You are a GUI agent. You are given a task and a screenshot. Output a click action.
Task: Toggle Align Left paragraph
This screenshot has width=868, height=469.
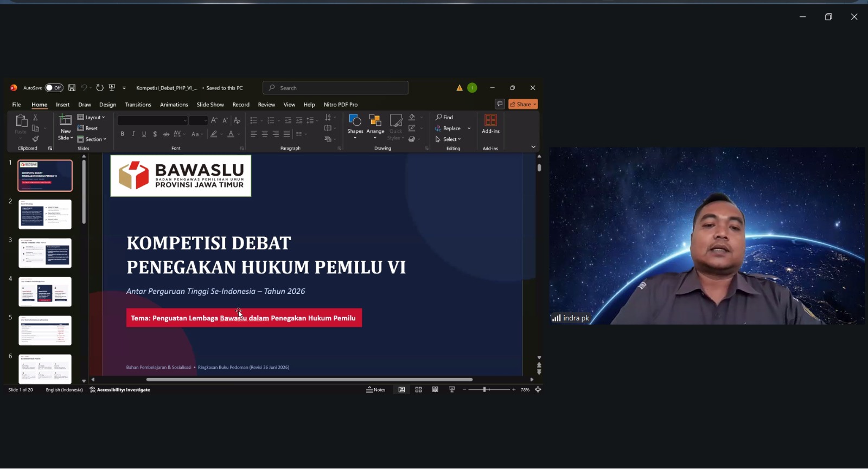tap(253, 134)
